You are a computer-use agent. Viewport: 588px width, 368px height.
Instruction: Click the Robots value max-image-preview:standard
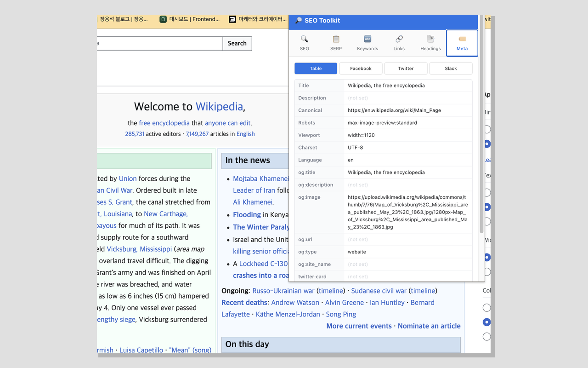(x=382, y=123)
